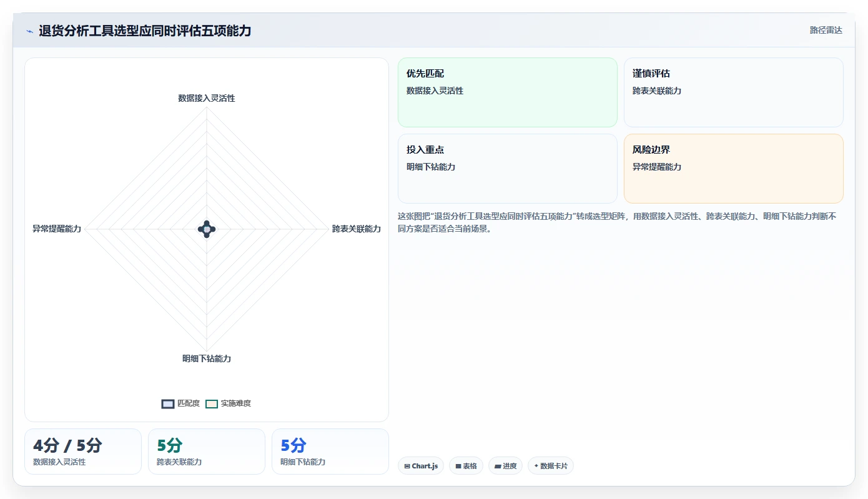Screen dimensions: 868x499
Task: Click 明细下钻能力 text in 投入重点 card
Action: point(431,167)
